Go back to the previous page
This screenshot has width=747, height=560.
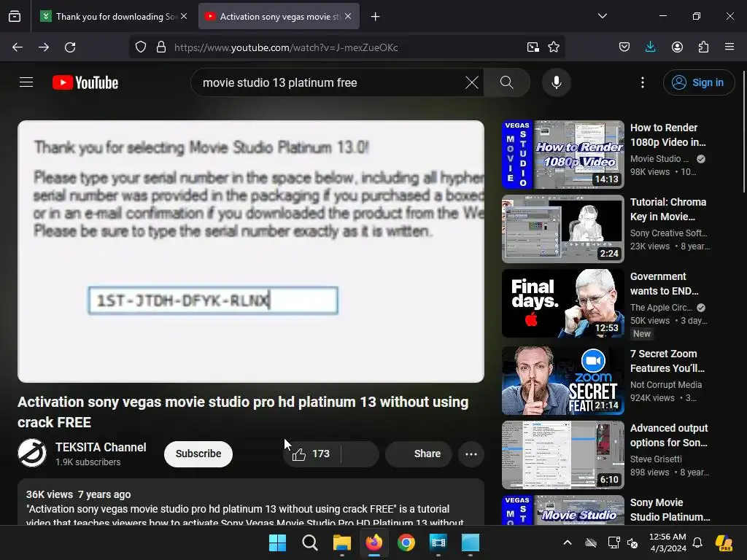coord(18,47)
